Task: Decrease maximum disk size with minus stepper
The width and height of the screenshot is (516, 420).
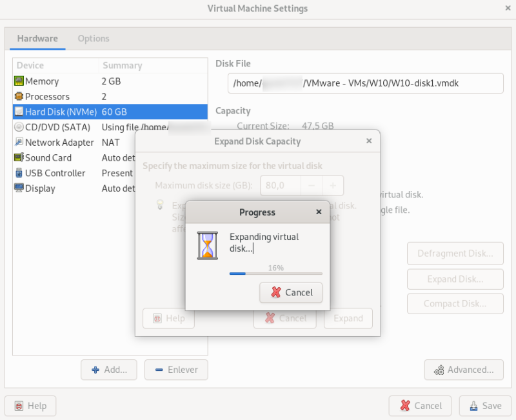Action: coord(312,186)
